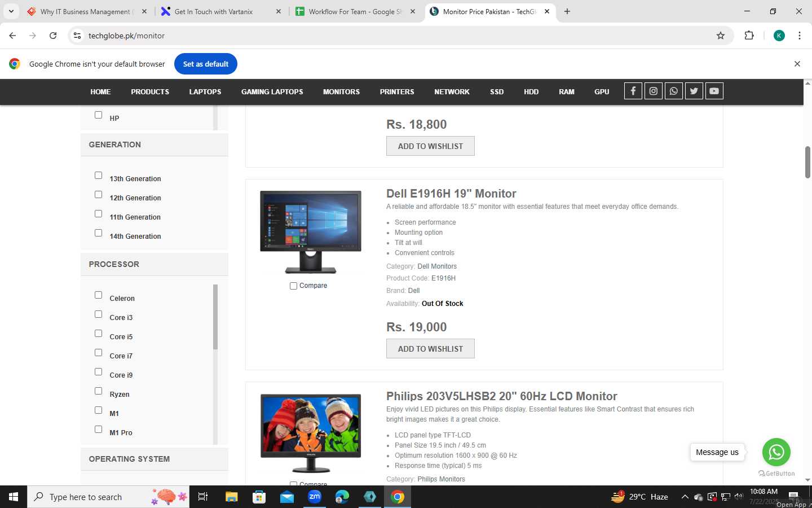The width and height of the screenshot is (812, 508).
Task: Go to the LAPTOPS menu
Action: [205, 91]
